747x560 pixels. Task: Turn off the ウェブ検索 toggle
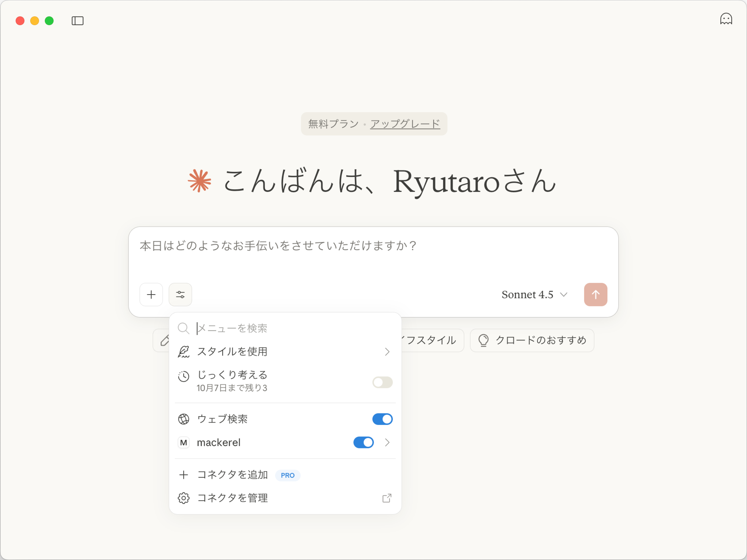pyautogui.click(x=382, y=419)
